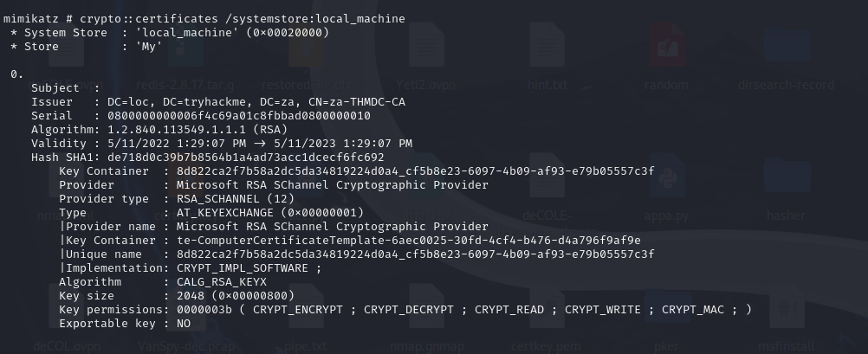Click the Exportable key NO line
Viewport: 868px width, 354px height.
coord(125,324)
